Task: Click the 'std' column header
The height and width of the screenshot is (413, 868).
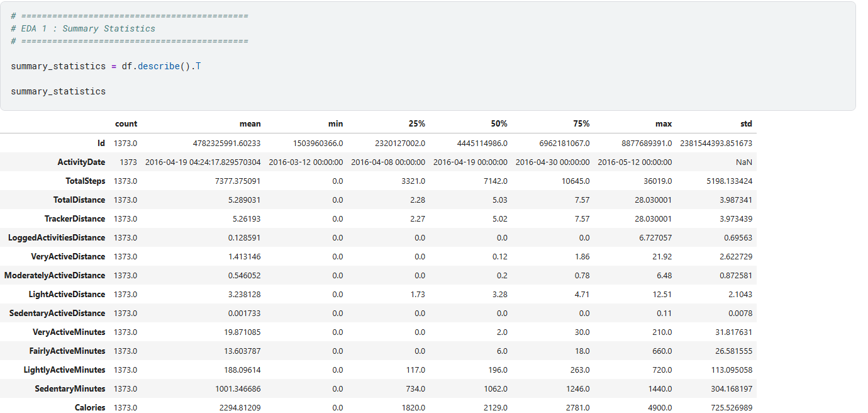Action: 747,124
